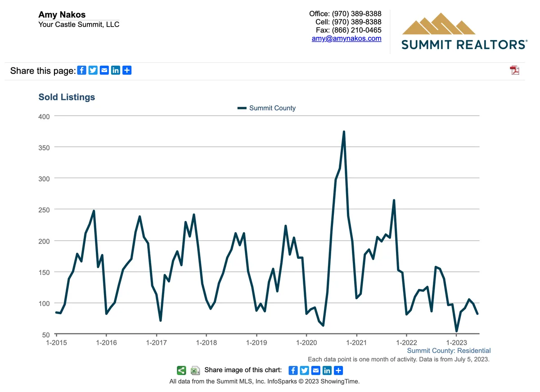Viewport: 540px width, 392px height.
Task: Click the Summit MLS copyright footer text
Action: pos(265,381)
